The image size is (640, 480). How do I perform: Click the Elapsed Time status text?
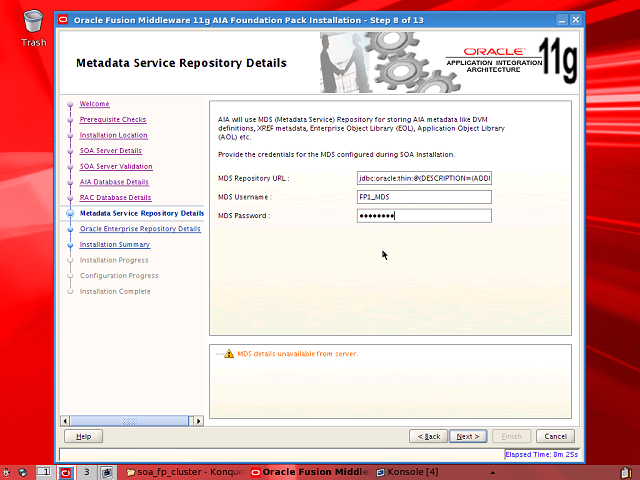click(x=541, y=454)
